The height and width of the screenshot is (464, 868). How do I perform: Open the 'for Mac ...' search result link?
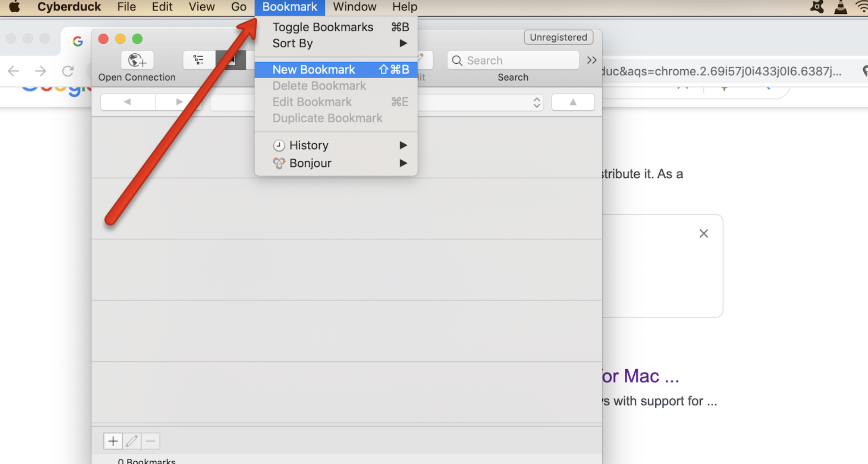pos(640,376)
